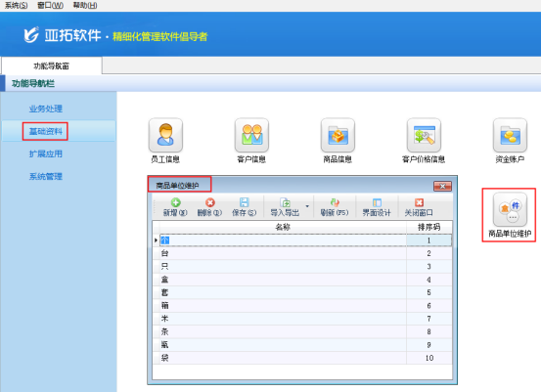Click the 删除 delete toolbar button

[209, 207]
